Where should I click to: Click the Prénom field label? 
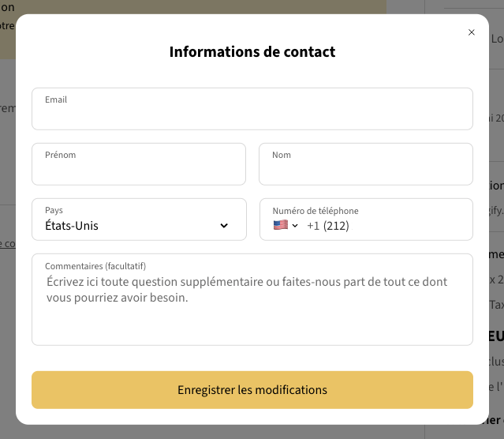click(61, 156)
